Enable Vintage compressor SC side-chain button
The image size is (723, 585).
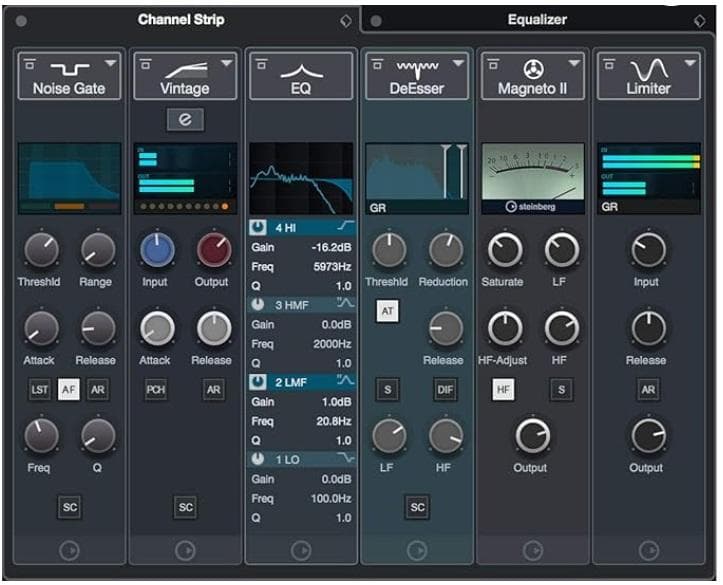click(185, 508)
